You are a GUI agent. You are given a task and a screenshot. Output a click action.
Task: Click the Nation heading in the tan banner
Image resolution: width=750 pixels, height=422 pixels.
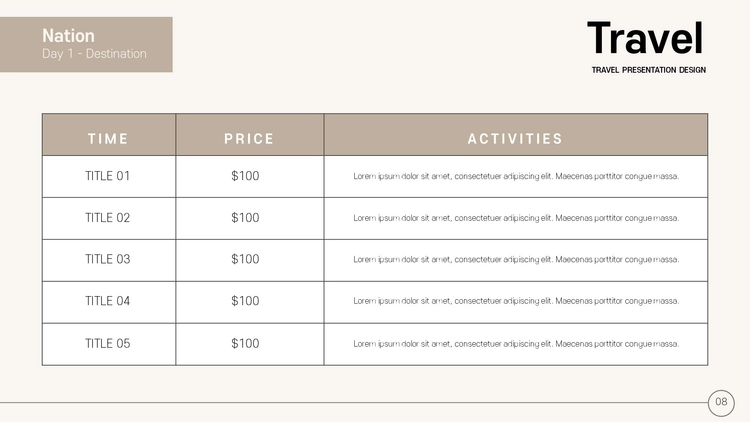tap(68, 36)
